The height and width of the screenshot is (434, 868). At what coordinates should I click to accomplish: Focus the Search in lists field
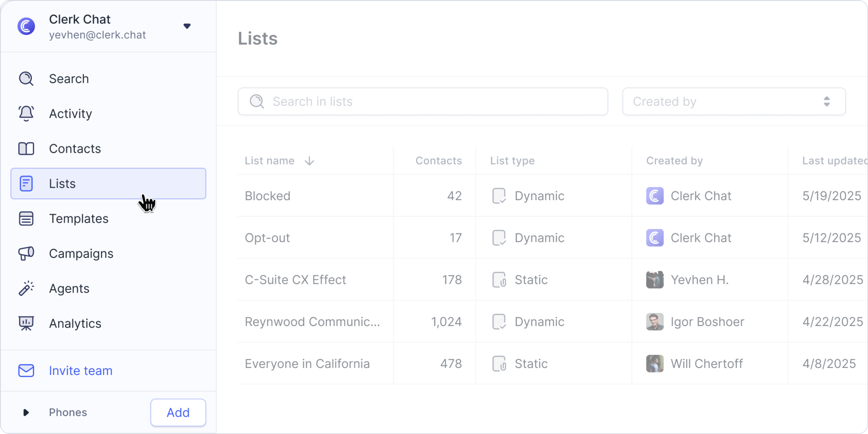(x=423, y=102)
